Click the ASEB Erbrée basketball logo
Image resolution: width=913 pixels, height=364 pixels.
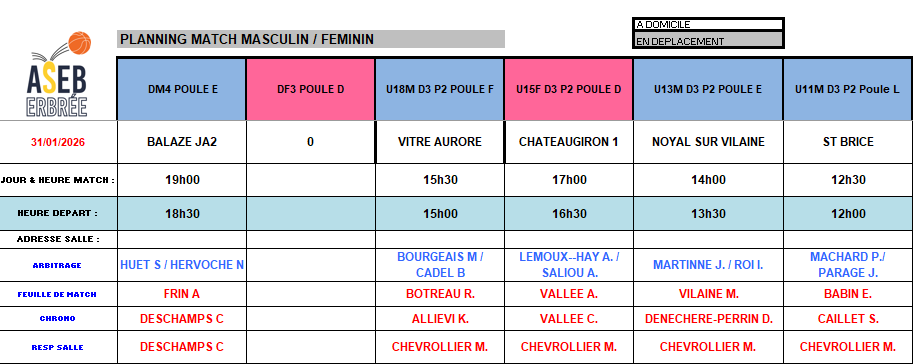(58, 75)
